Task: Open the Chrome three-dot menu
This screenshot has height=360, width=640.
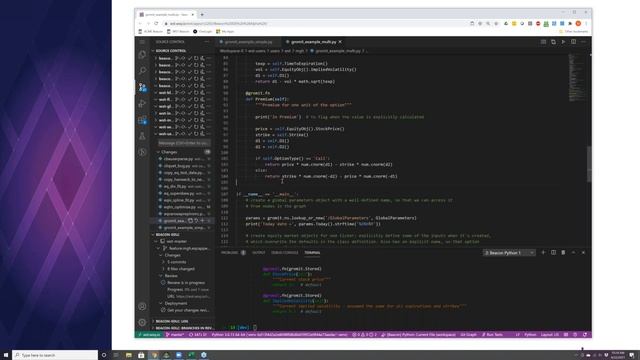Action: pyautogui.click(x=586, y=24)
